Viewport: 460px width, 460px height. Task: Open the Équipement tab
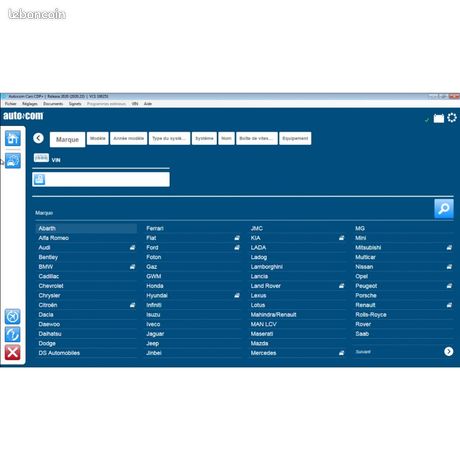295,138
